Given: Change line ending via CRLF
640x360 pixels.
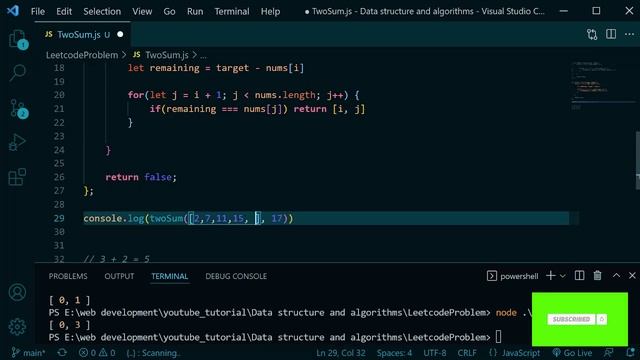Looking at the screenshot, I should click(x=467, y=353).
